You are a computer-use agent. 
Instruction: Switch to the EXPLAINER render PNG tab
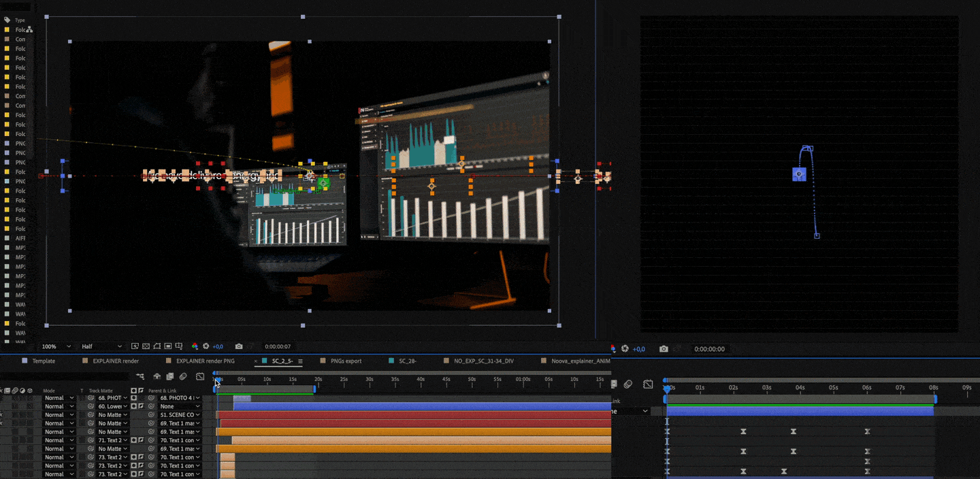205,361
